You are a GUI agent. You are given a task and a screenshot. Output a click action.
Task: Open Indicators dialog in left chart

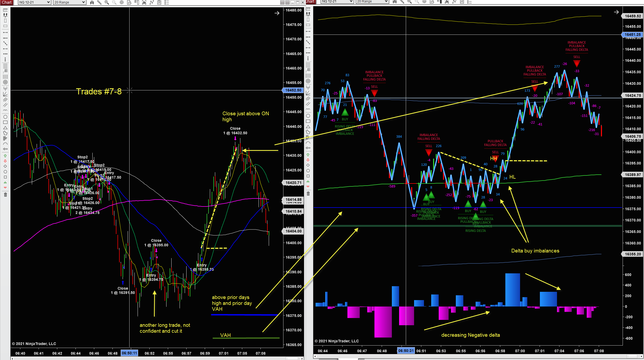pos(152,2)
